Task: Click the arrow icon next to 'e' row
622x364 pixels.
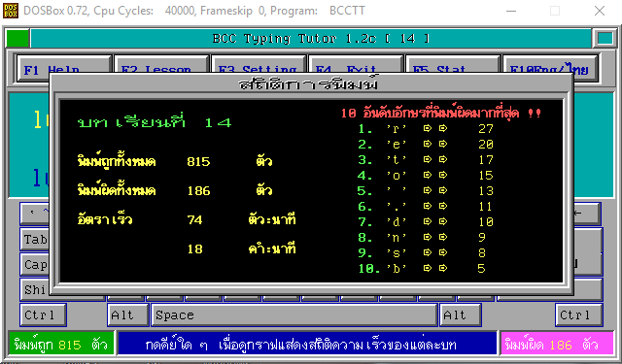Action: coord(428,144)
